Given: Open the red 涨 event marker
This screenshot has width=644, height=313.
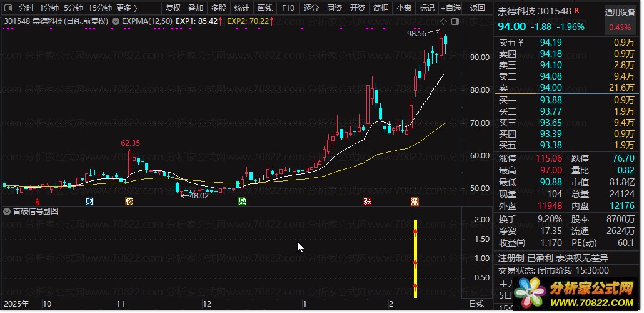Looking at the screenshot, I should coord(367,202).
